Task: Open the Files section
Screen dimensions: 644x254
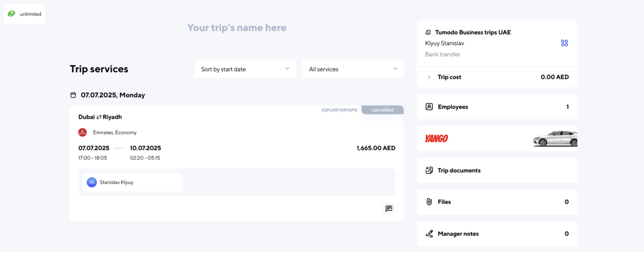Action: (496, 202)
